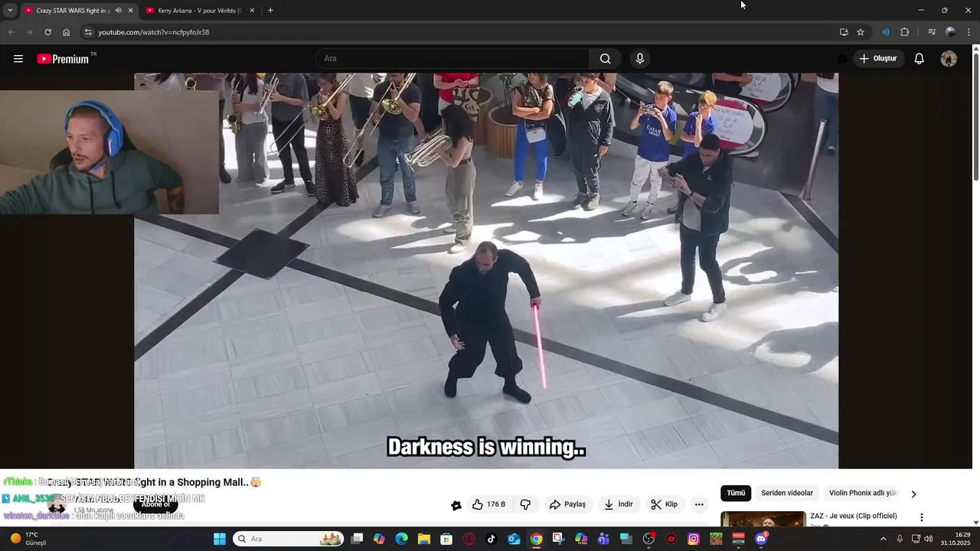This screenshot has width=980, height=551.
Task: Open the Extensions puzzle icon
Action: (x=904, y=32)
